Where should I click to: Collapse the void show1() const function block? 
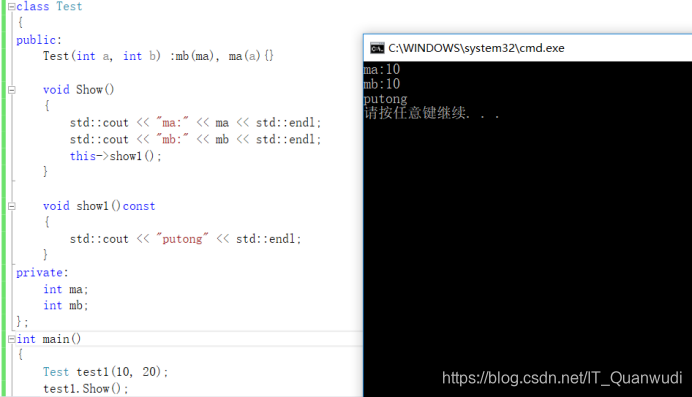11,206
